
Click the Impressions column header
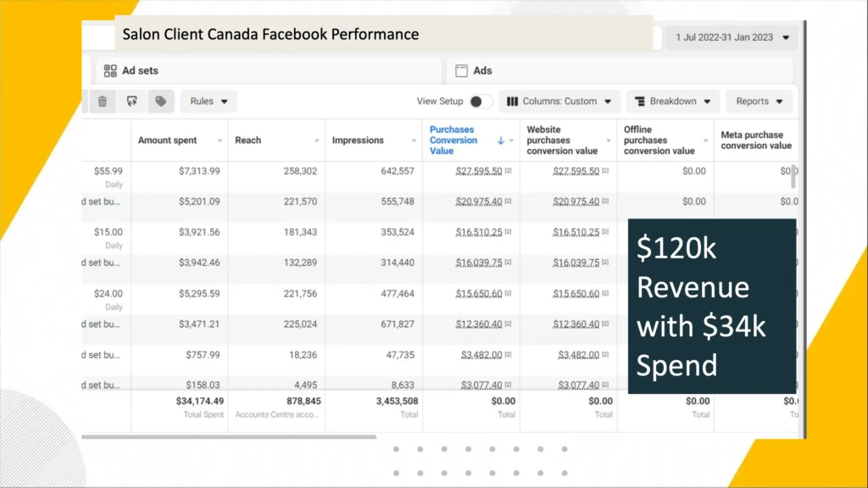click(x=358, y=141)
